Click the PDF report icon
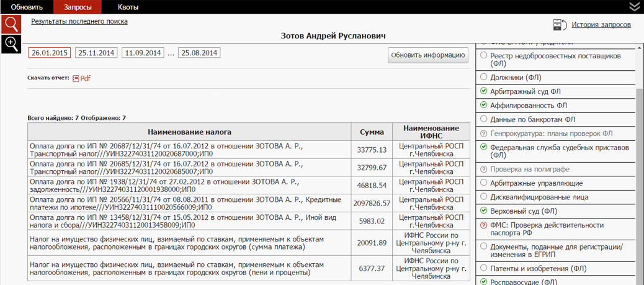The image size is (644, 285). pyautogui.click(x=76, y=78)
